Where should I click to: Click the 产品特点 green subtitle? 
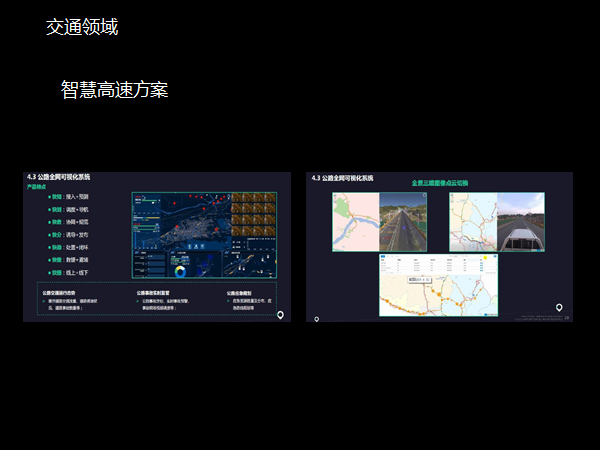pyautogui.click(x=38, y=187)
